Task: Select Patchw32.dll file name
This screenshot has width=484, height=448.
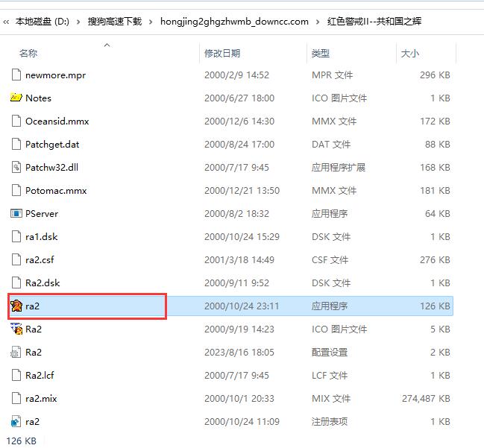Action: pyautogui.click(x=52, y=168)
